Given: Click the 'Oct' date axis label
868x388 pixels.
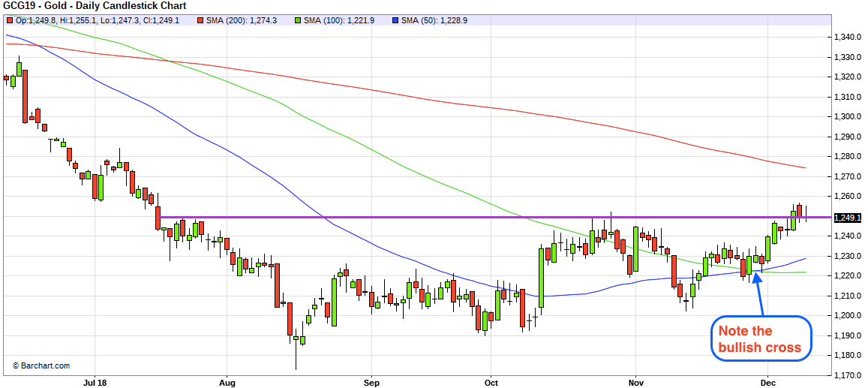Looking at the screenshot, I should pyautogui.click(x=491, y=381).
